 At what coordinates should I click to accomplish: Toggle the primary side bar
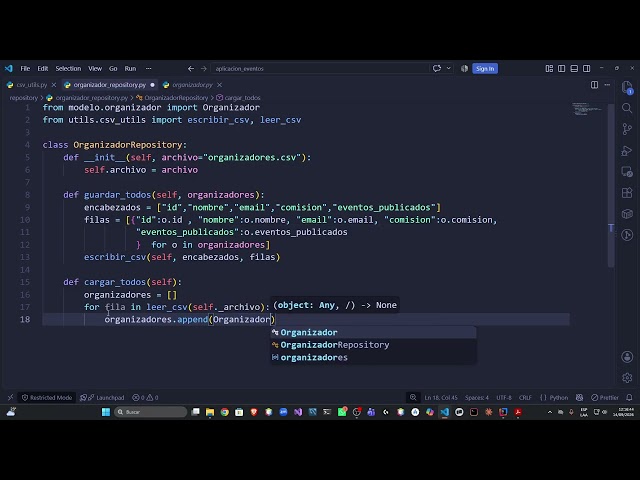pyautogui.click(x=562, y=69)
